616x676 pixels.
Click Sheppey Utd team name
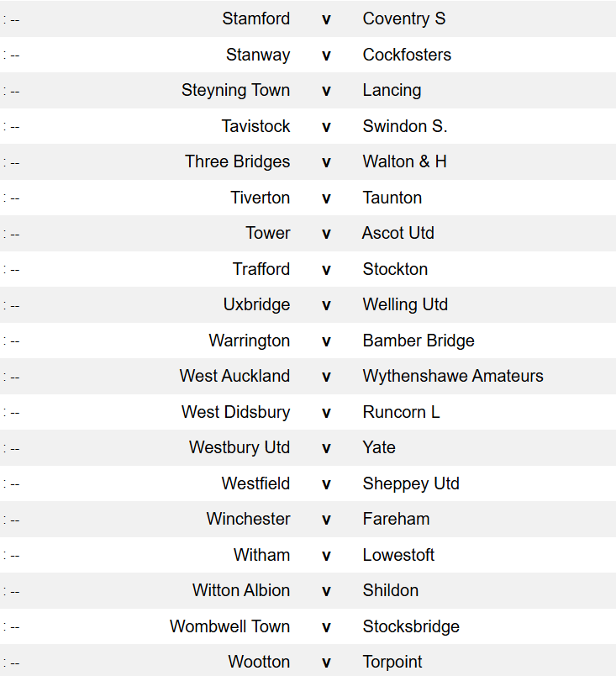tap(411, 483)
